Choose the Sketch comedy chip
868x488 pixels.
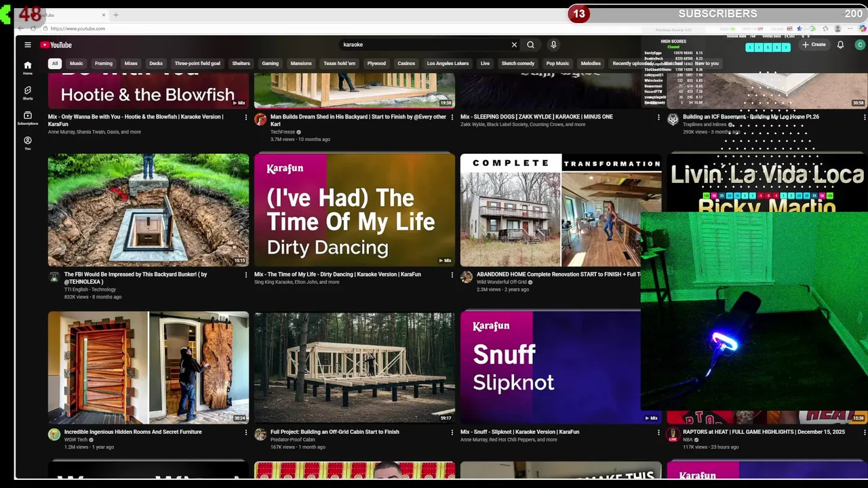(x=518, y=64)
